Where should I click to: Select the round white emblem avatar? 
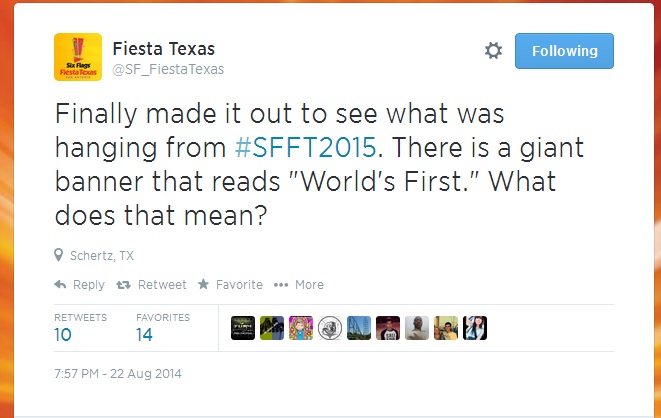[329, 328]
